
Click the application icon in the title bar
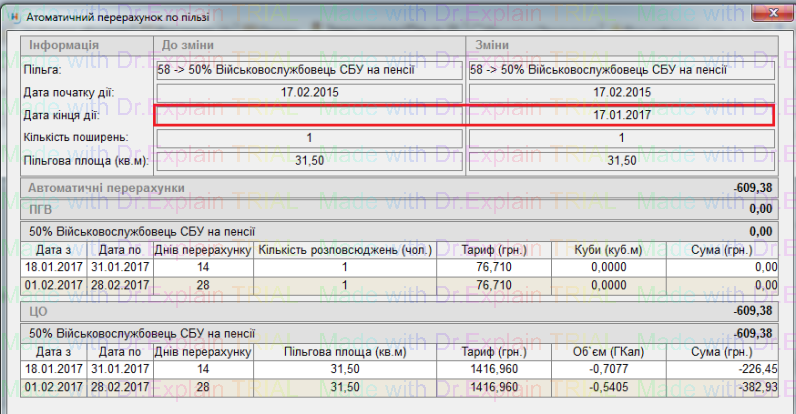pyautogui.click(x=12, y=17)
